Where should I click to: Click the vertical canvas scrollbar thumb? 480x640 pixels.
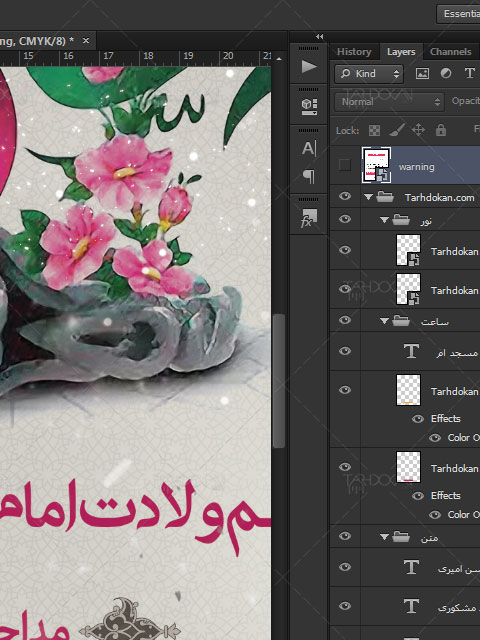click(x=278, y=380)
